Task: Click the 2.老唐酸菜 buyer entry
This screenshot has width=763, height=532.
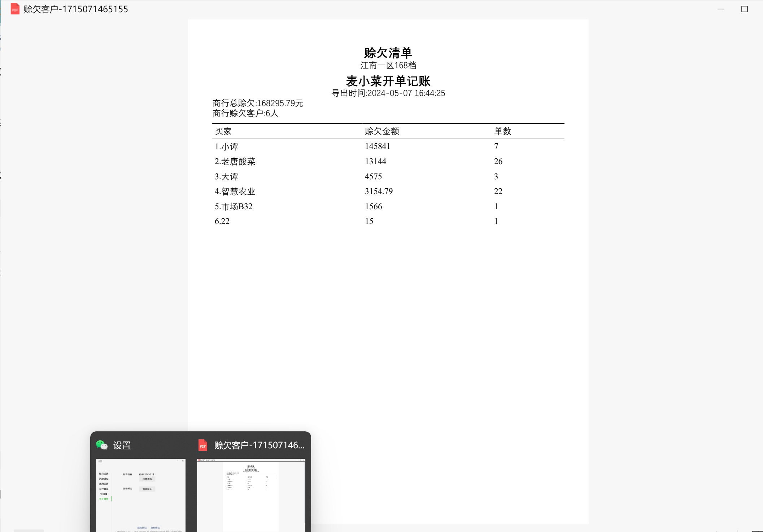Action: tap(235, 162)
